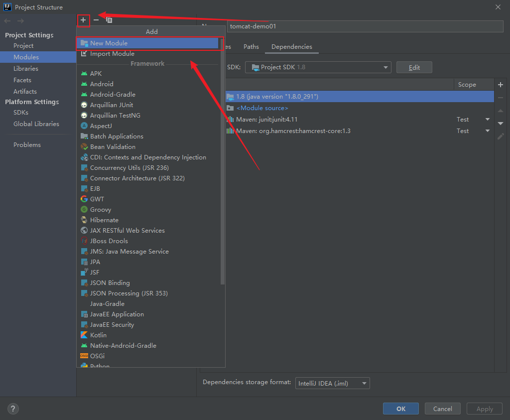Open the help question mark icon
This screenshot has width=510, height=420.
(x=13, y=409)
